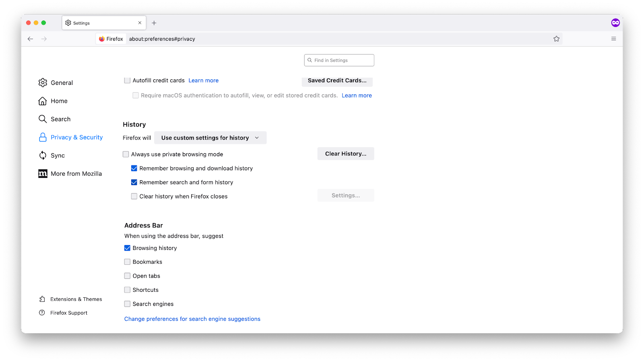Open the Firefox hamburger menu
This screenshot has height=361, width=644.
point(613,39)
